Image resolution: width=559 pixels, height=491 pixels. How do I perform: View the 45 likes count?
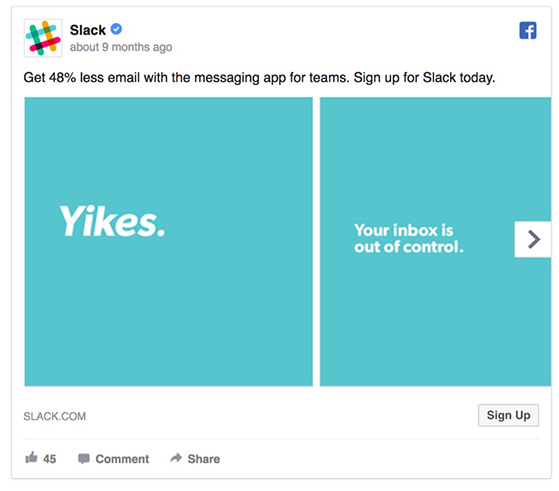[x=50, y=459]
